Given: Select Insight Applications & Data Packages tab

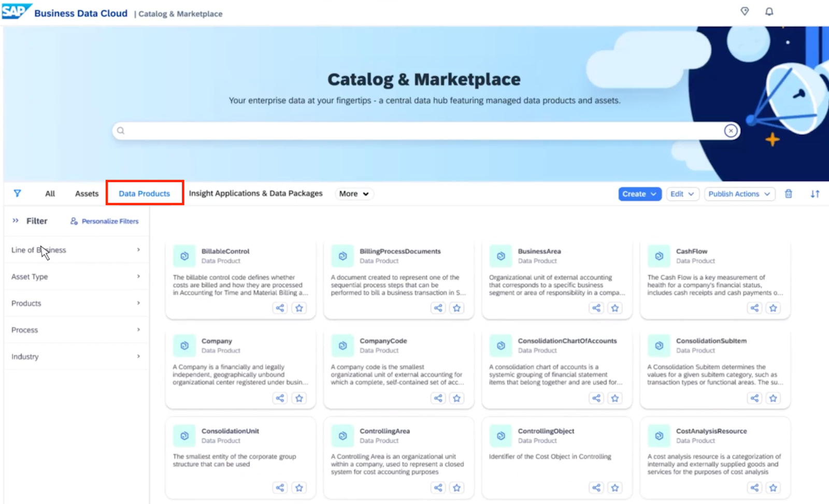Looking at the screenshot, I should 255,193.
